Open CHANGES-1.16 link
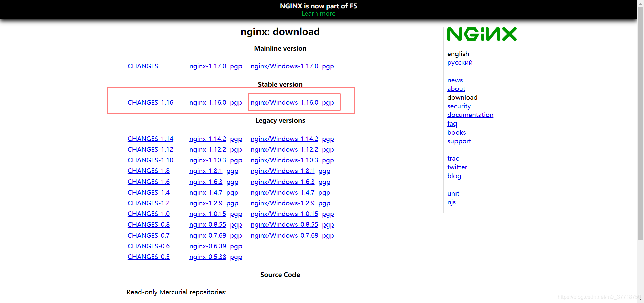 (151, 102)
